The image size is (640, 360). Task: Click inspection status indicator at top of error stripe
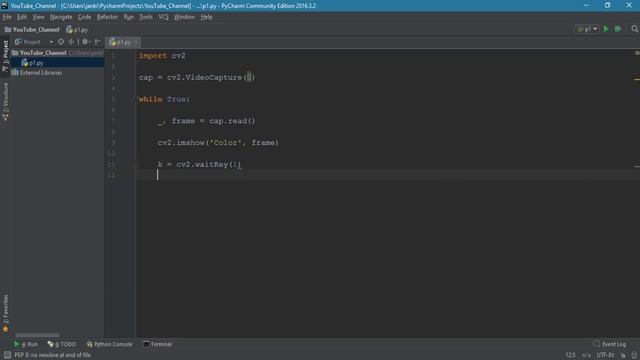click(637, 53)
